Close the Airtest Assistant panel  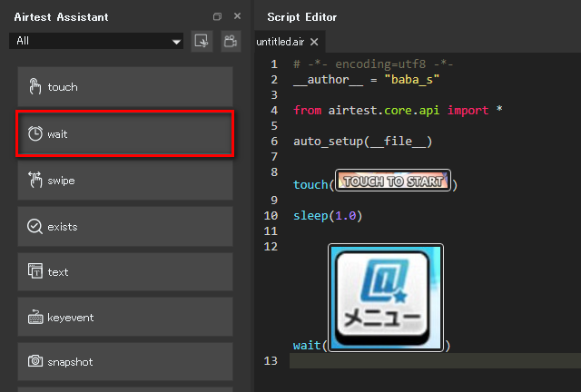click(x=238, y=16)
